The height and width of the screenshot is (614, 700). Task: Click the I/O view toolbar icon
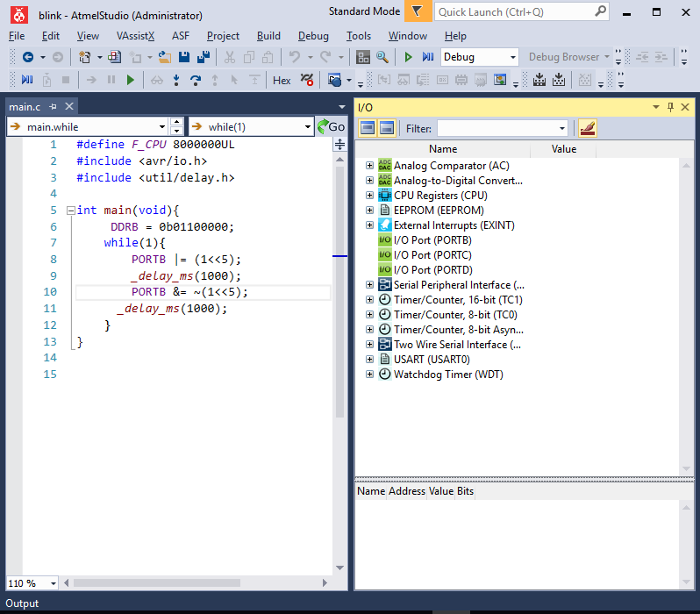pos(500,81)
